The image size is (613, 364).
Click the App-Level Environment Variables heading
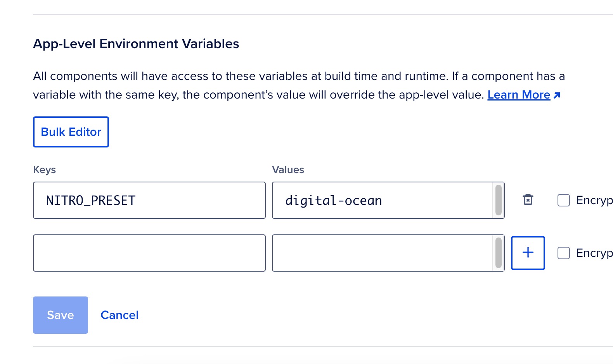[x=136, y=43]
